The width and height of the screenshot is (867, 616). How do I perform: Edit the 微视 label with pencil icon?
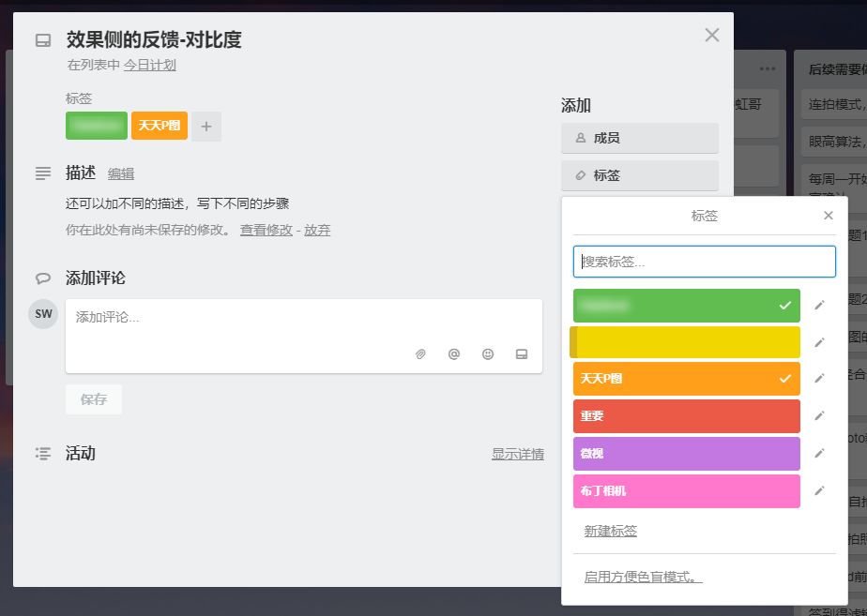819,454
